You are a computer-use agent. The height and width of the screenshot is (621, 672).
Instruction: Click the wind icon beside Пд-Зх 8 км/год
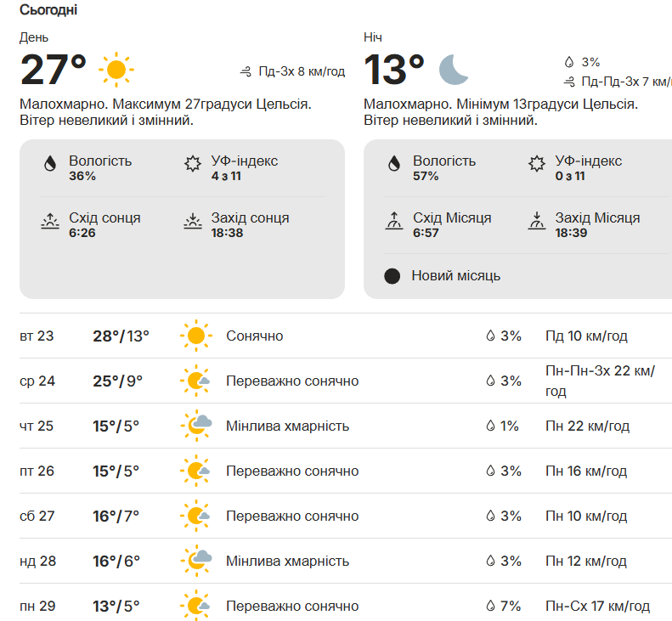tap(246, 71)
